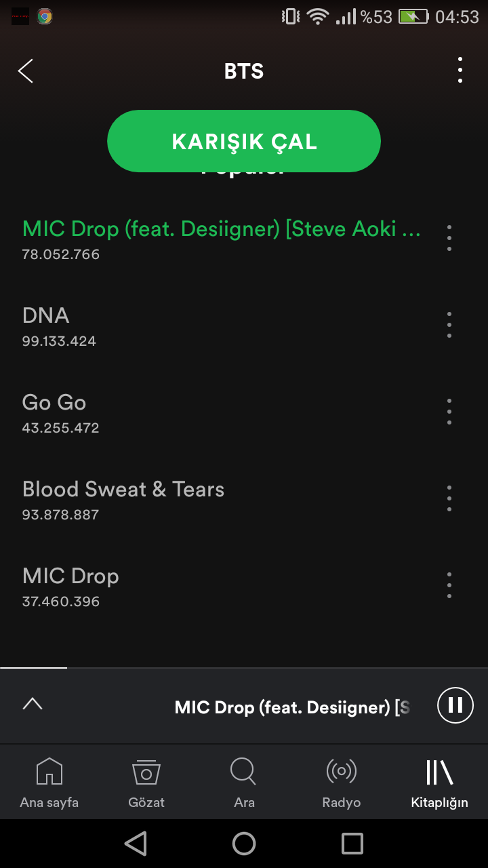Expand the now playing bar chevron

coord(33,704)
